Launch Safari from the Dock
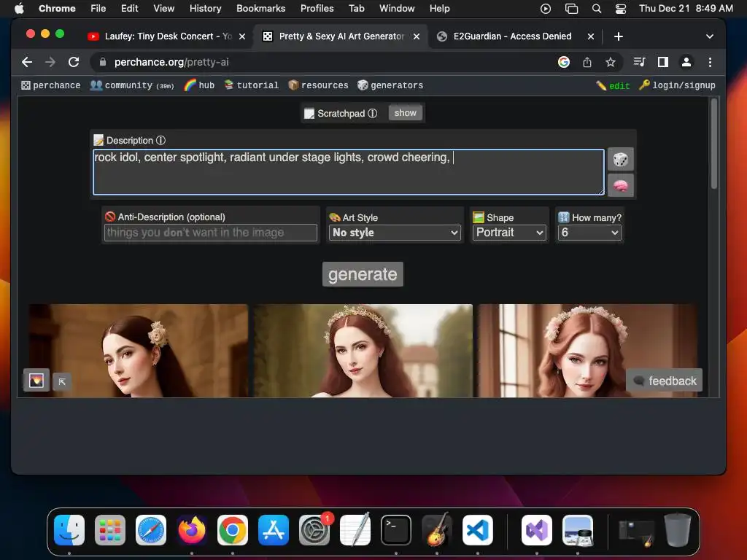This screenshot has height=560, width=747. pyautogui.click(x=151, y=530)
